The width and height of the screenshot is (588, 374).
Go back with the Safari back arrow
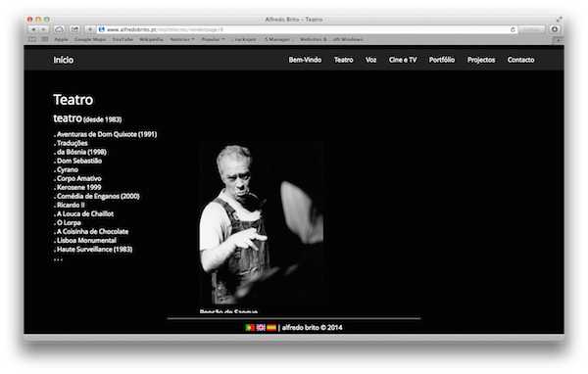pyautogui.click(x=33, y=29)
